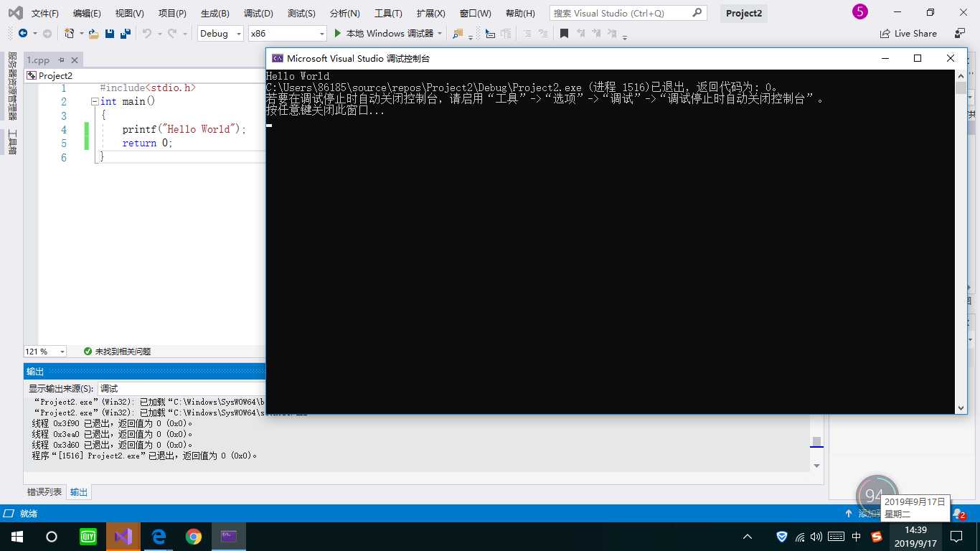Open the 分析(N) menu
Screen dimensions: 980x551
[x=344, y=13]
